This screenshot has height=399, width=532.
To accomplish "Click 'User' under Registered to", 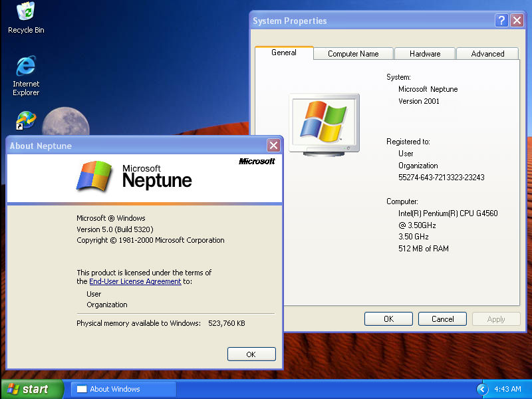I will click(x=406, y=154).
